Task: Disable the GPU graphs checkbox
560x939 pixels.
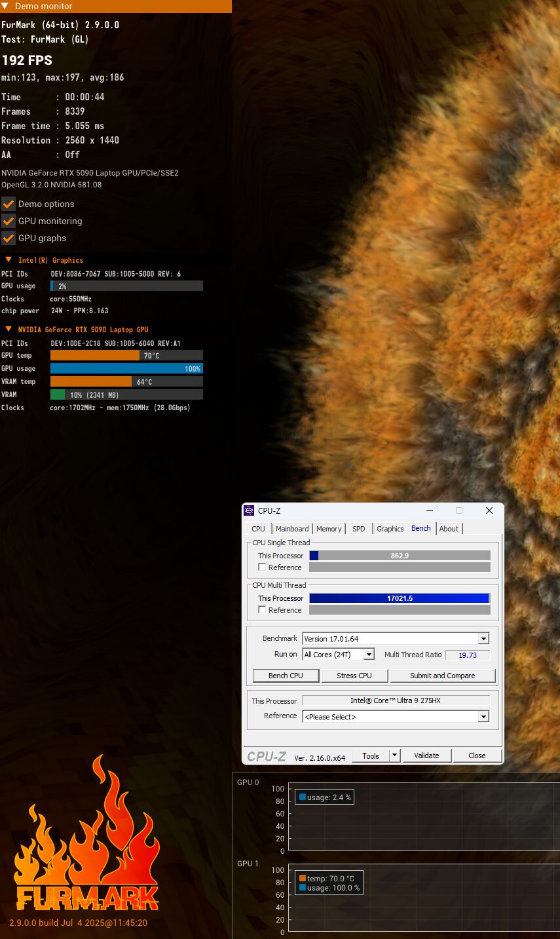Action: 8,238
